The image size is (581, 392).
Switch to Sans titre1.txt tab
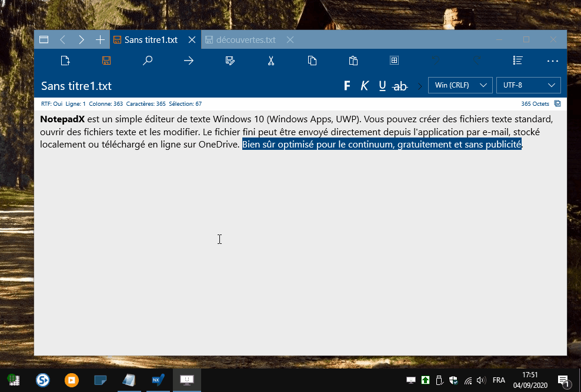click(x=151, y=39)
